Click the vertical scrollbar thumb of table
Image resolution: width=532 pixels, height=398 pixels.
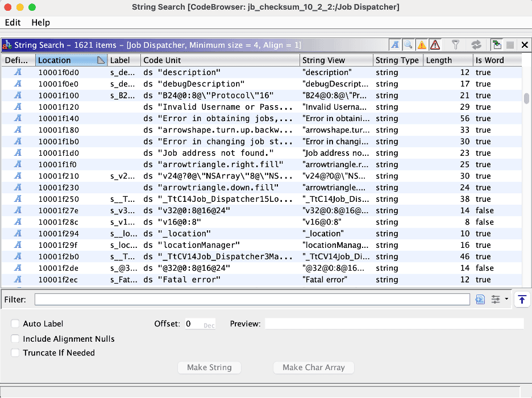pyautogui.click(x=526, y=98)
